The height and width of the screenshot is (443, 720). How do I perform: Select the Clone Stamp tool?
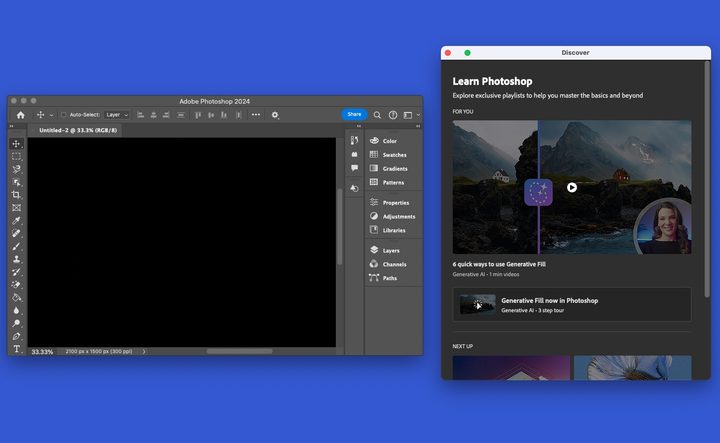tap(16, 259)
